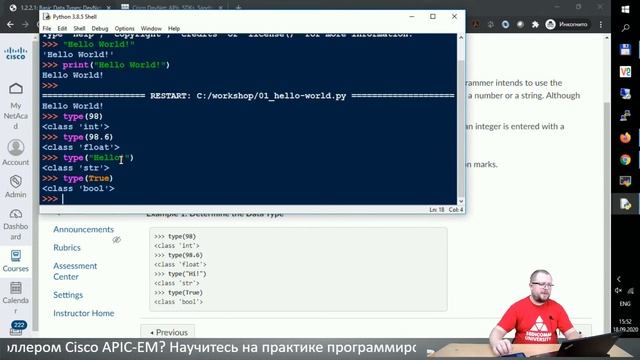This screenshot has height=360, width=640.
Task: Open the Calendar icon in sidebar
Action: [x=16, y=288]
